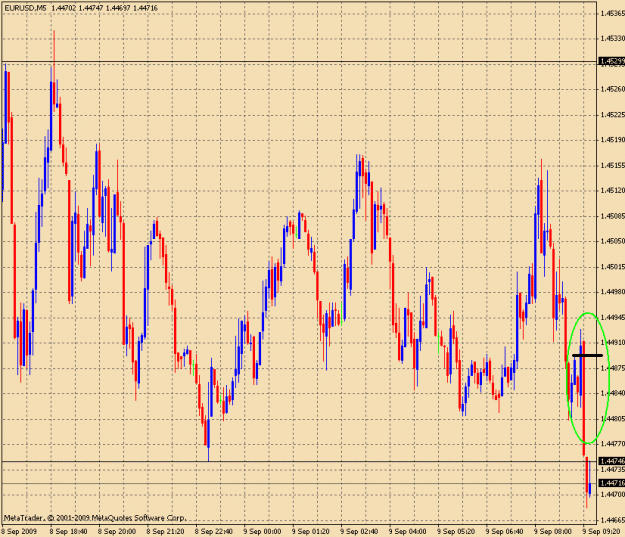Screen dimensions: 625x537
Task: Click the 8 Sep 20:00 time label
Action: point(117,531)
